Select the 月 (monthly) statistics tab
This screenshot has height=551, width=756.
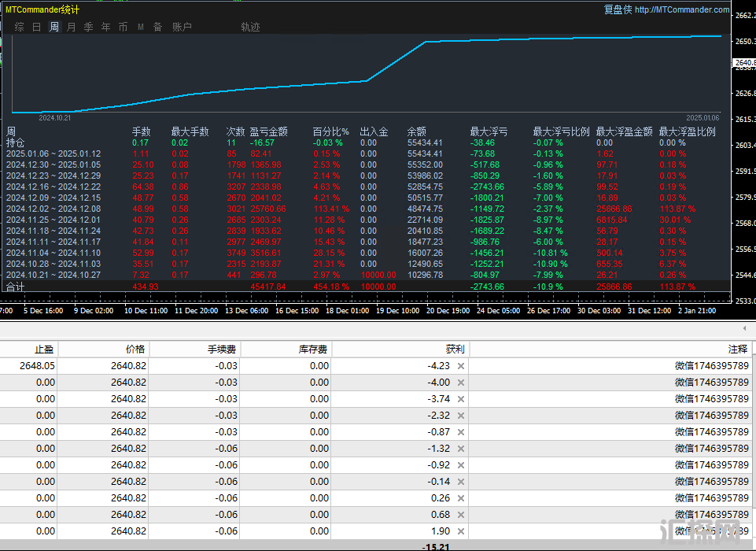[72, 27]
